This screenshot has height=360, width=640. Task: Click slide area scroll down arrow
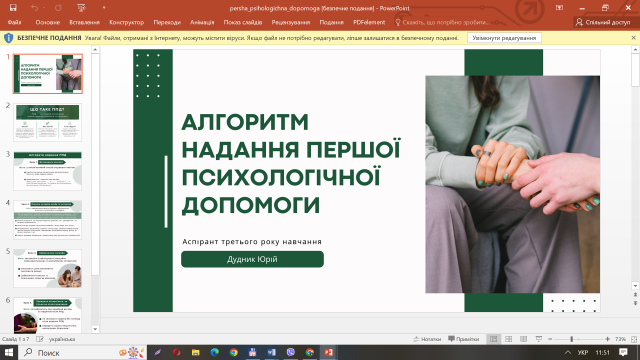(635, 286)
